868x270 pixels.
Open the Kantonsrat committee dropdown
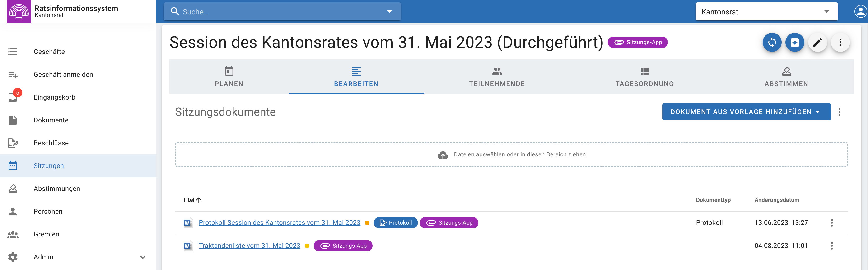766,12
